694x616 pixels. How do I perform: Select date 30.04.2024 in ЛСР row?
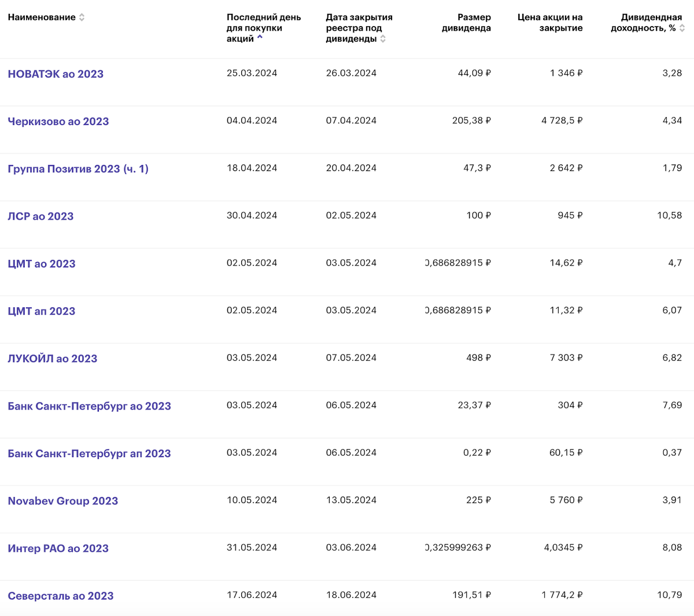(252, 215)
